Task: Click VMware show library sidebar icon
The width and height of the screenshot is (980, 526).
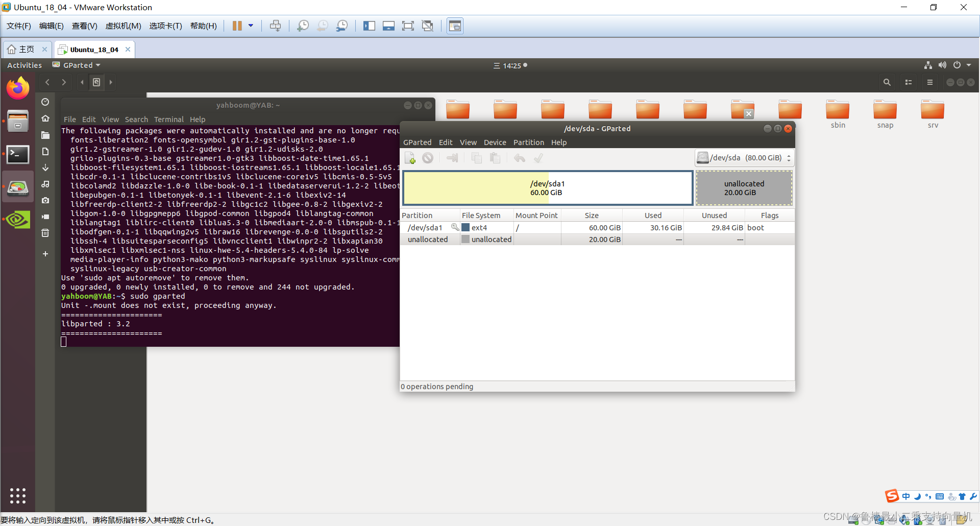Action: 370,26
